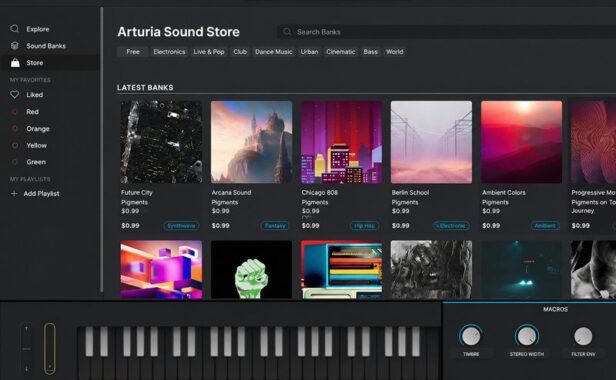Click the Store shopping bag icon
This screenshot has height=380, width=616.
tap(15, 62)
